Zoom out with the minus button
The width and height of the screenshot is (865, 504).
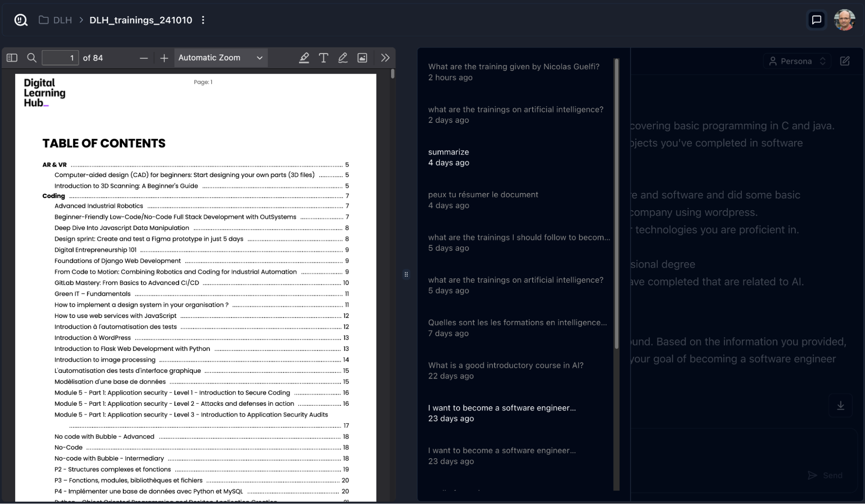tap(144, 58)
